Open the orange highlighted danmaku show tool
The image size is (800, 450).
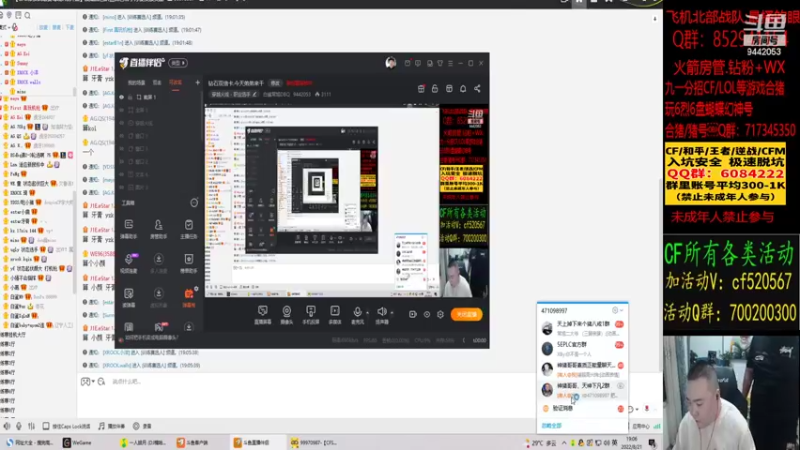pyautogui.click(x=189, y=297)
